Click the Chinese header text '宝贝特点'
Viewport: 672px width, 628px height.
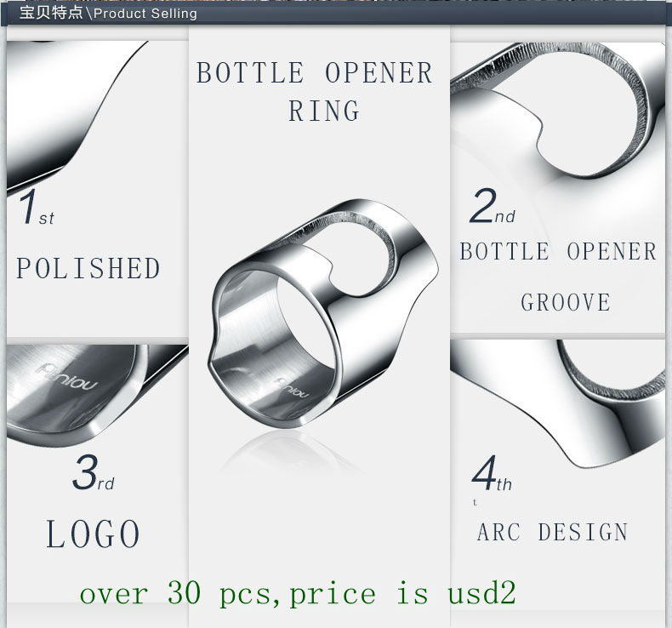coord(51,13)
